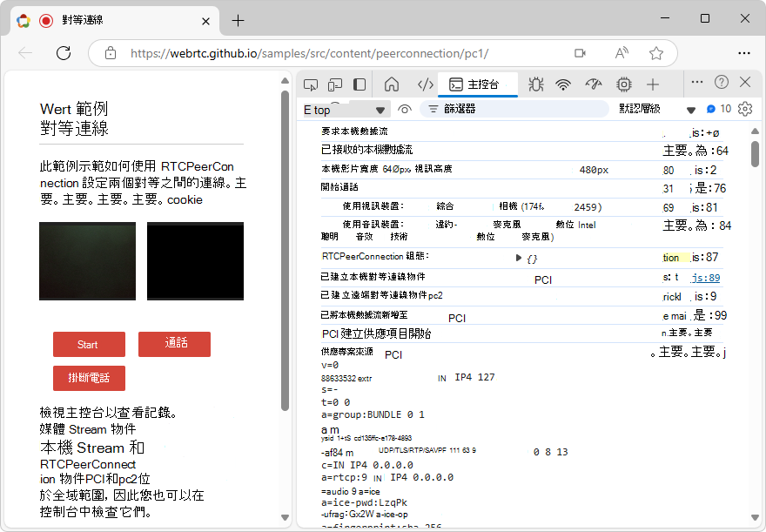Open browser settings and more menu
Screen dimensions: 766x532
click(744, 53)
